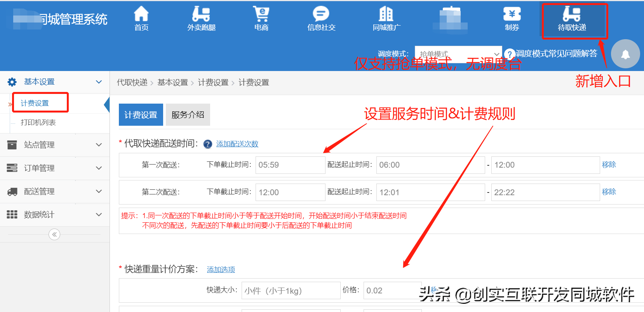Click the first-delivery start time field 06:00
The image size is (644, 312).
(430, 165)
